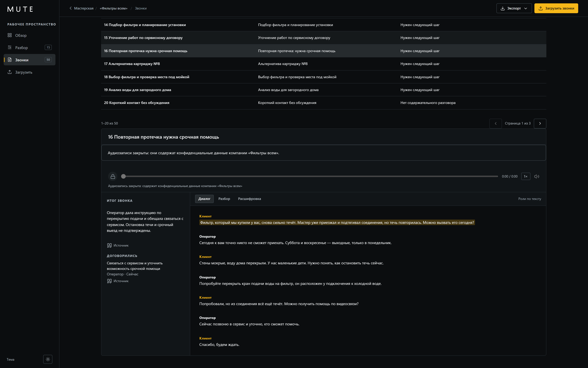
Task: Go to the next page of calls
Action: 540,123
